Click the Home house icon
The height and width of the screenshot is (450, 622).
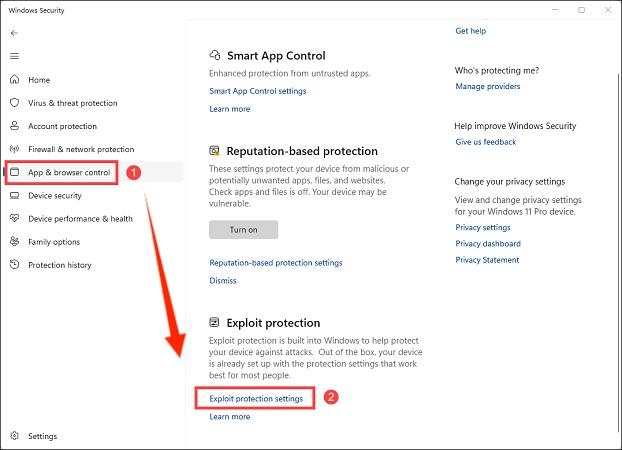[14, 80]
